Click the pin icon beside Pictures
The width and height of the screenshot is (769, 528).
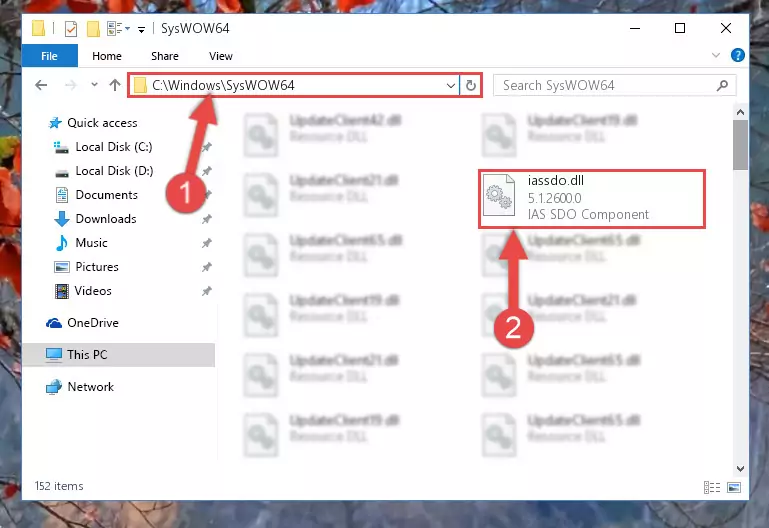[x=207, y=267]
